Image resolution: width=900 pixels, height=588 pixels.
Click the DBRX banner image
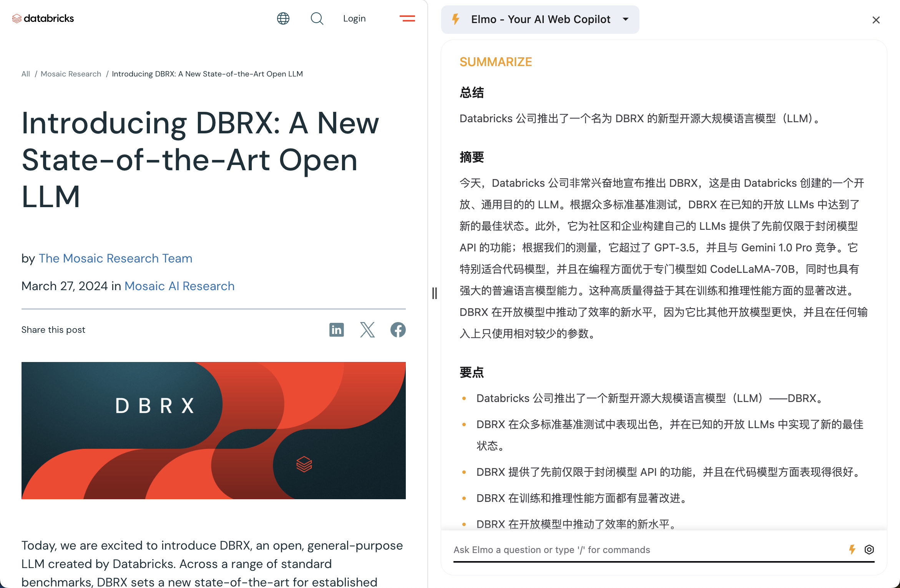pyautogui.click(x=214, y=430)
